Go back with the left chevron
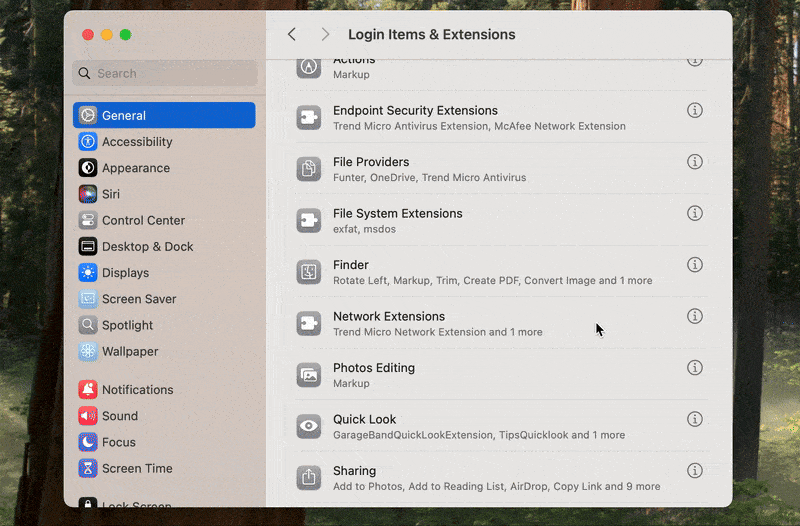The image size is (800, 526). (x=292, y=34)
